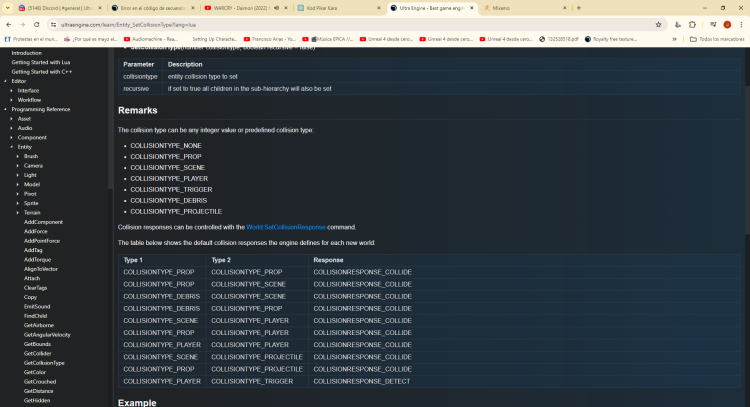Expand the Asset section in the sidebar
The height and width of the screenshot is (407, 750).
12,118
